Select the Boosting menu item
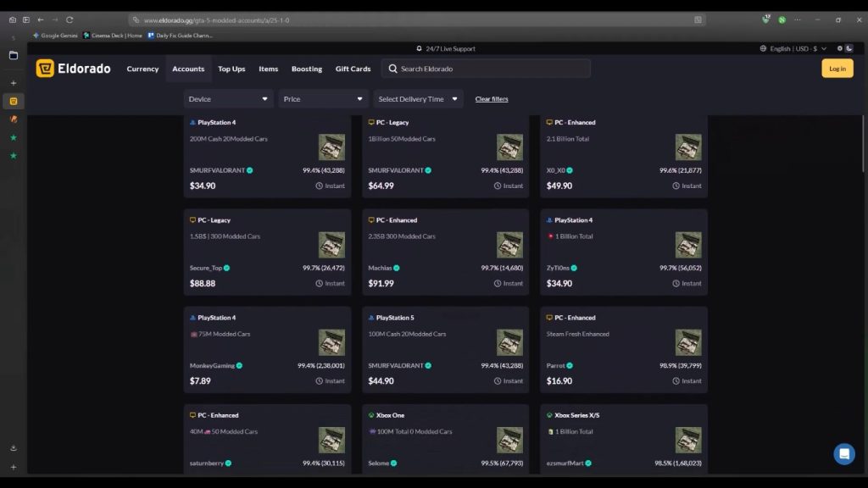This screenshot has height=488, width=868. click(307, 69)
